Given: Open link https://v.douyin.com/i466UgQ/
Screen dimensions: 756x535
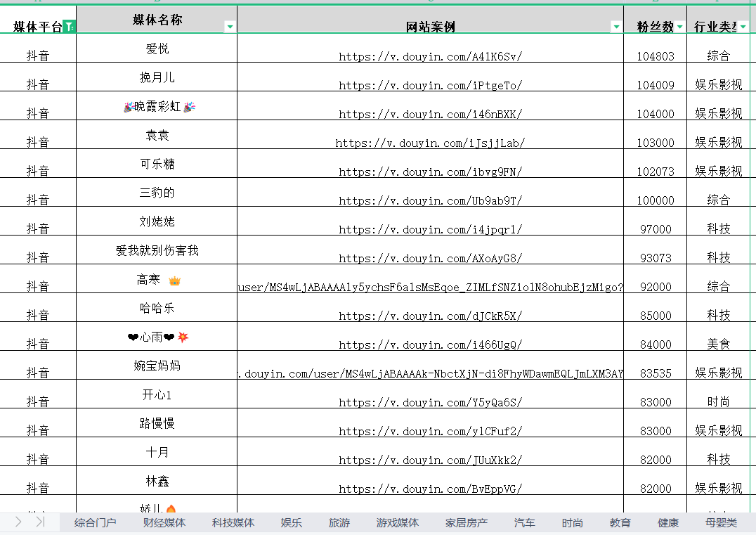Looking at the screenshot, I should point(430,345).
